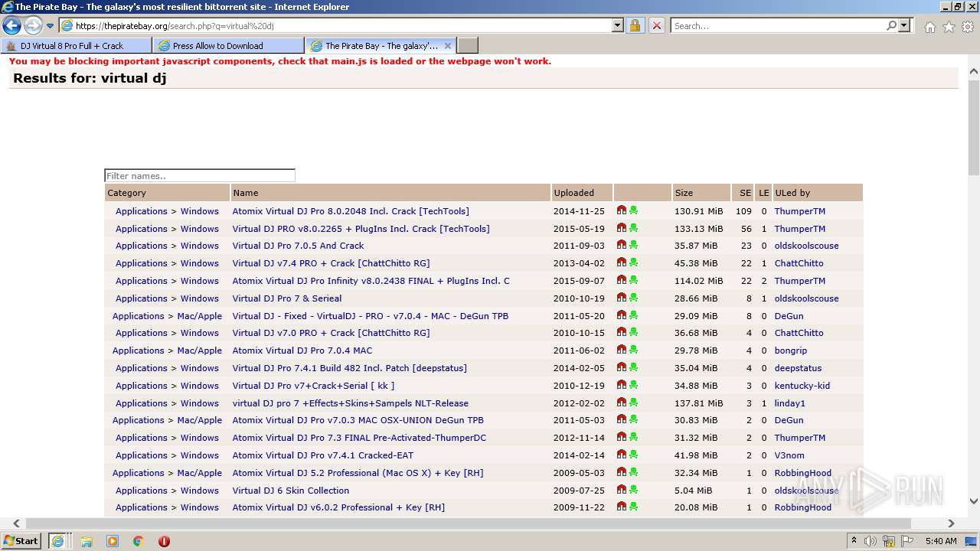
Task: Click the red Opera-style taskbar icon
Action: click(x=164, y=541)
